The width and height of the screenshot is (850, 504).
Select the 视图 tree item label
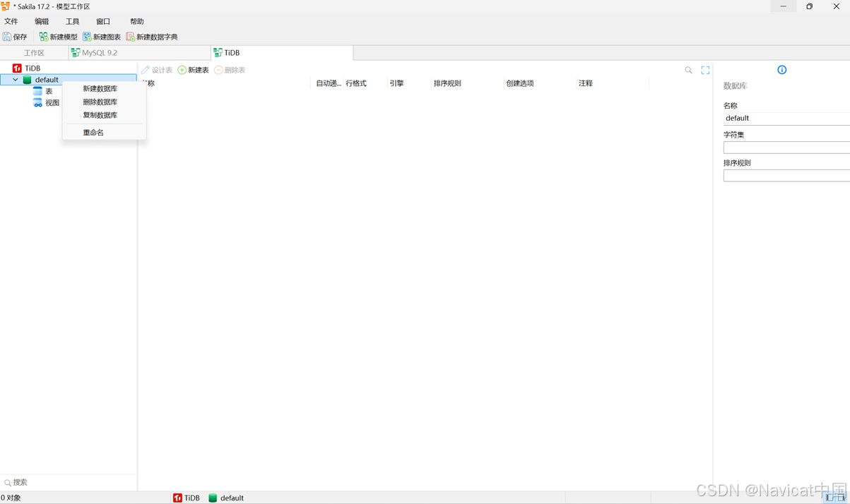(x=52, y=102)
